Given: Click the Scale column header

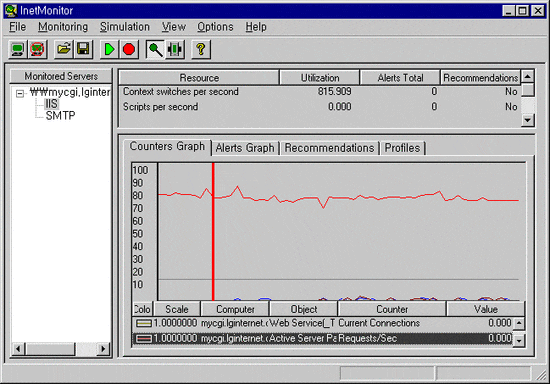Looking at the screenshot, I should (177, 309).
